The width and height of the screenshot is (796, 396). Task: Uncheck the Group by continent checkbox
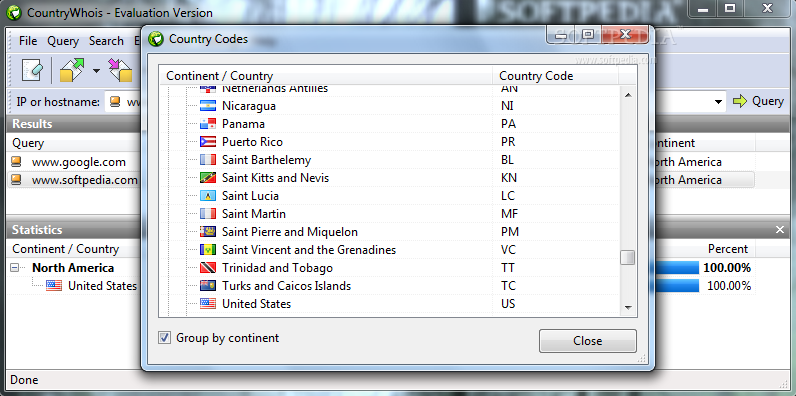tap(164, 338)
